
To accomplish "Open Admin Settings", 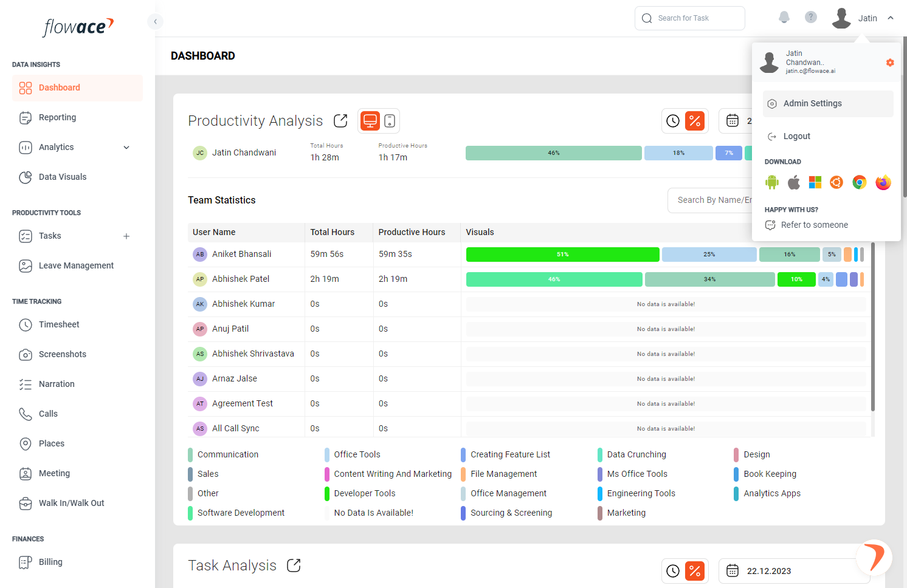I will tap(828, 104).
